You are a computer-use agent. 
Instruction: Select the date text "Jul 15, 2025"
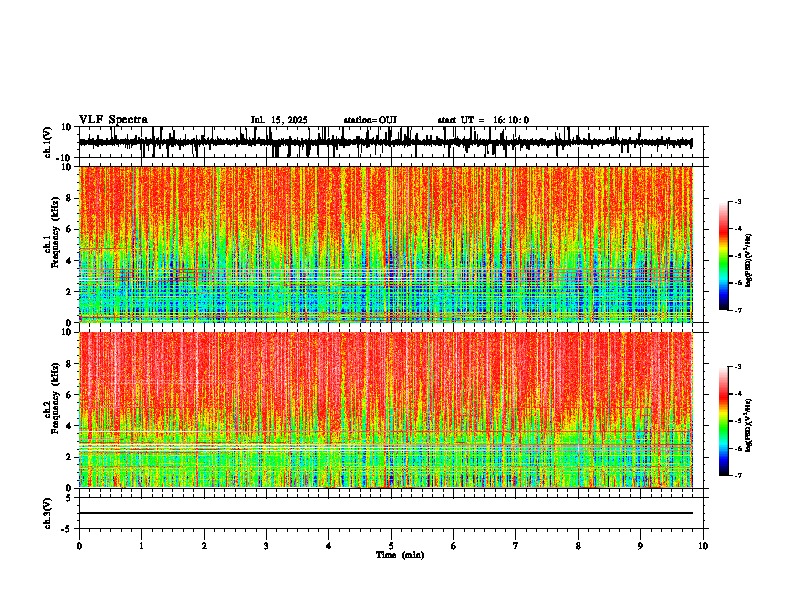[x=279, y=120]
